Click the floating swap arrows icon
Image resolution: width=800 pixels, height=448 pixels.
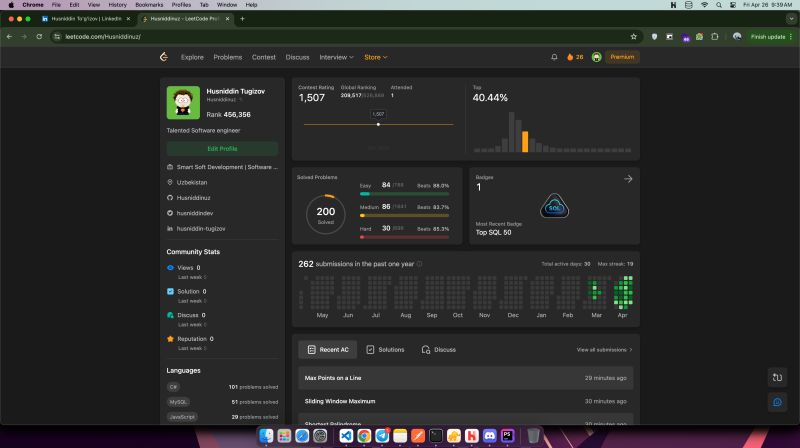(777, 378)
